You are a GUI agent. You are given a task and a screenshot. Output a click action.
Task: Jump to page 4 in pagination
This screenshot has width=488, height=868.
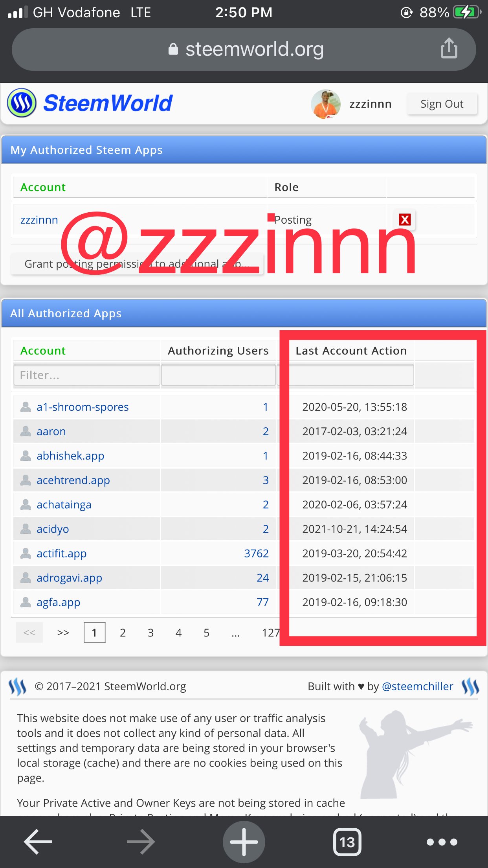[178, 633]
